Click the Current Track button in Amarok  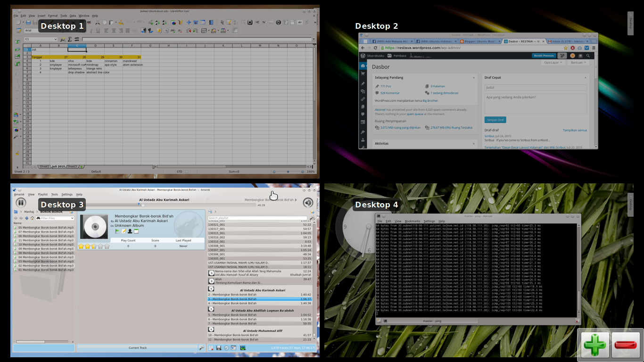pos(138,348)
